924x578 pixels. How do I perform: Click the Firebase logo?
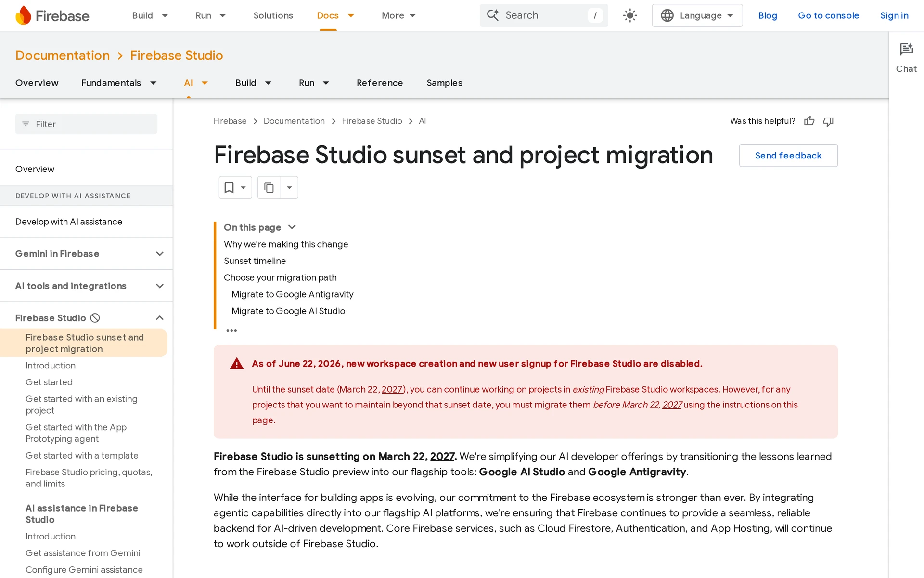(x=52, y=15)
